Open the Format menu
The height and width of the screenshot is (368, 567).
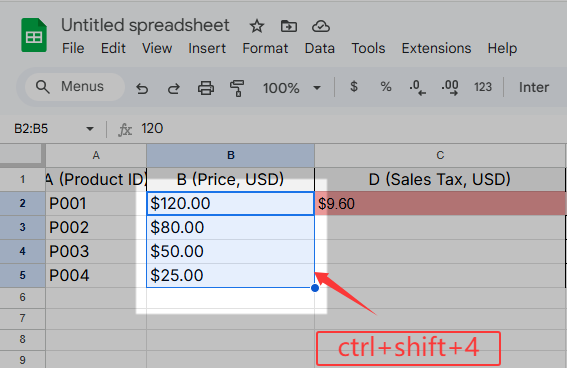265,48
